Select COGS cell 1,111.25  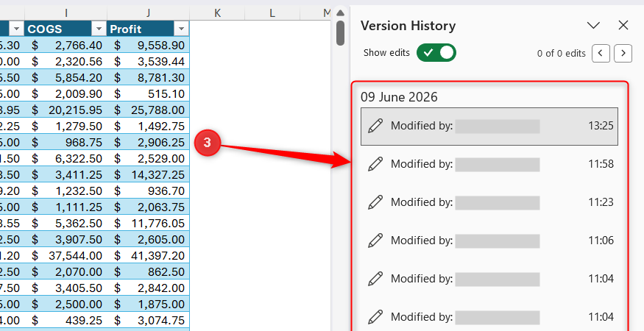[66, 207]
